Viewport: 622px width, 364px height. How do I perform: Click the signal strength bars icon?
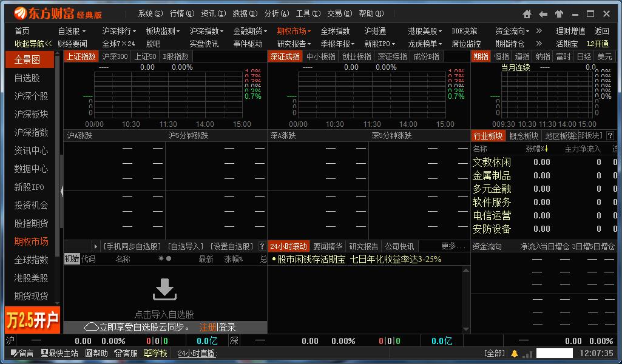pyautogui.click(x=527, y=354)
